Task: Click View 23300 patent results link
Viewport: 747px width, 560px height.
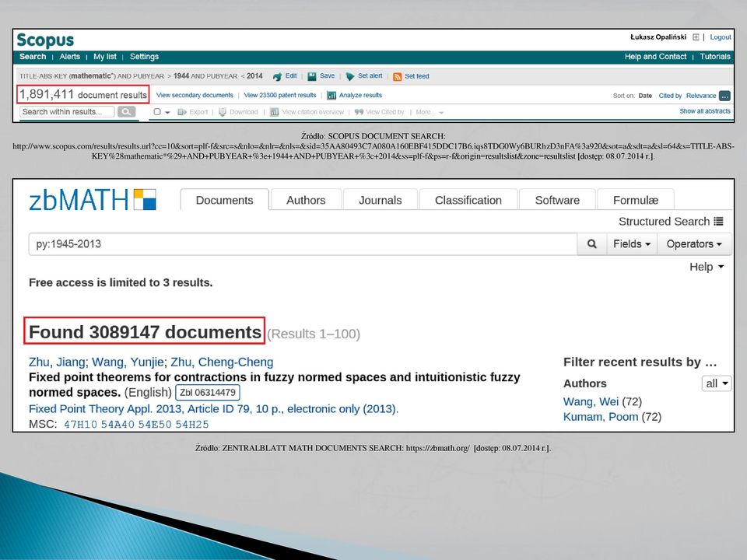Action: 280,95
